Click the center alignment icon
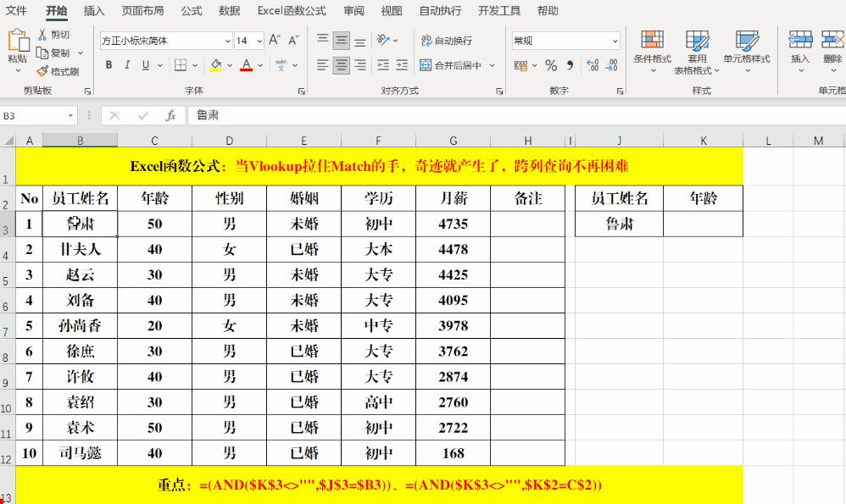This screenshot has width=846, height=504. pos(339,64)
